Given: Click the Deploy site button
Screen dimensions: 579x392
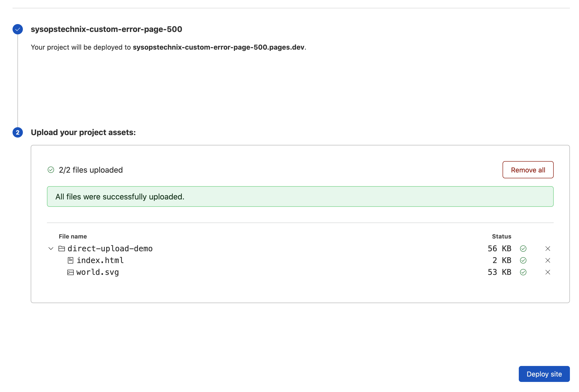Looking at the screenshot, I should tap(544, 374).
